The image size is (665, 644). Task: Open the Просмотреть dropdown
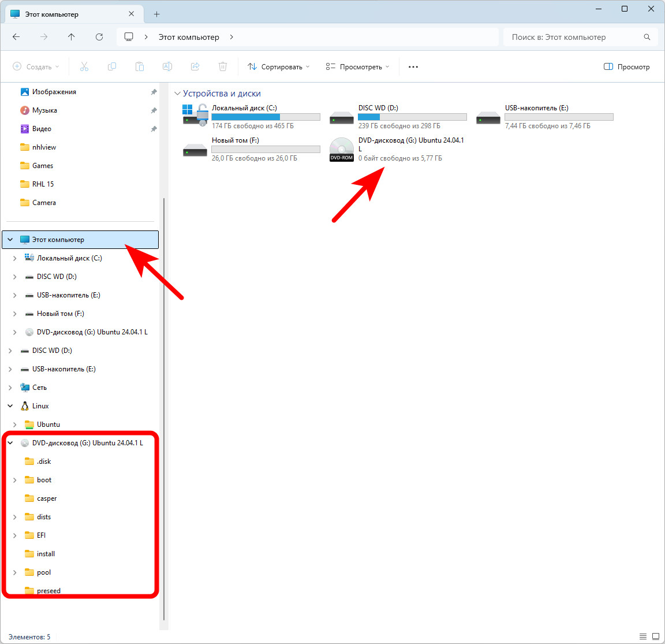tap(357, 66)
